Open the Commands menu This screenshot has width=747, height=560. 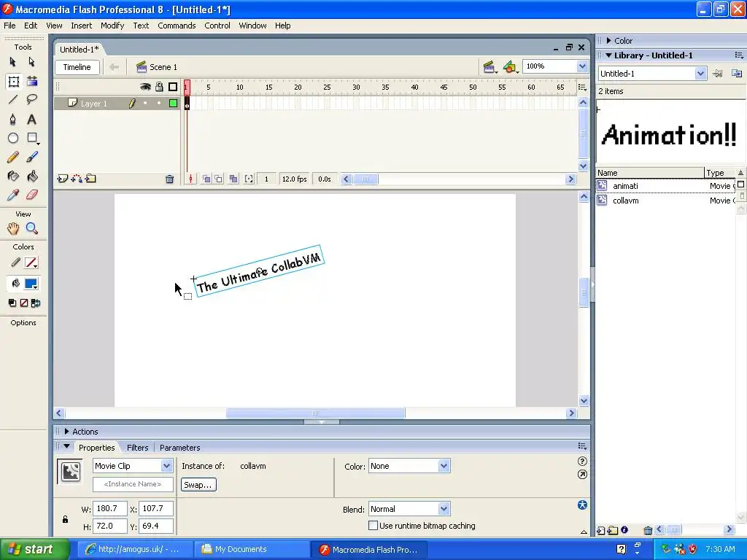pos(177,26)
